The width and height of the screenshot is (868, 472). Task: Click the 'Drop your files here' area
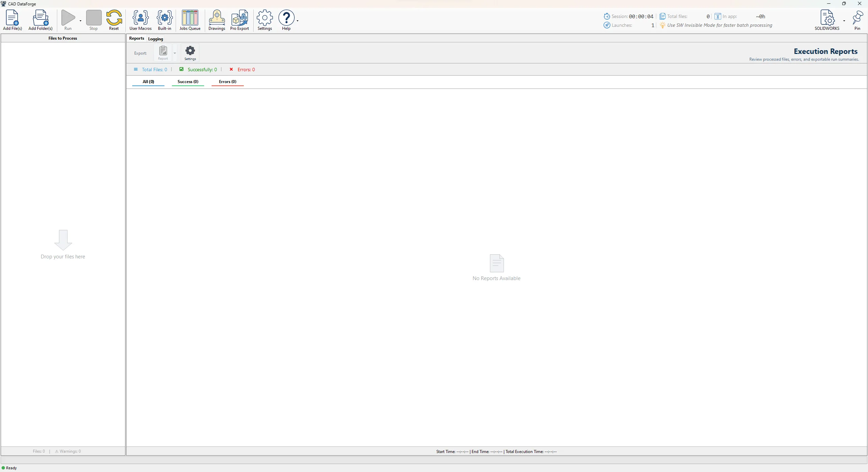[x=63, y=244]
